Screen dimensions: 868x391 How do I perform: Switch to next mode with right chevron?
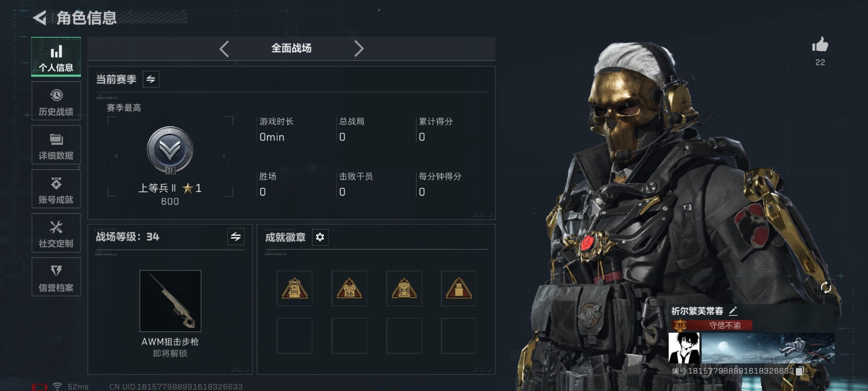359,48
